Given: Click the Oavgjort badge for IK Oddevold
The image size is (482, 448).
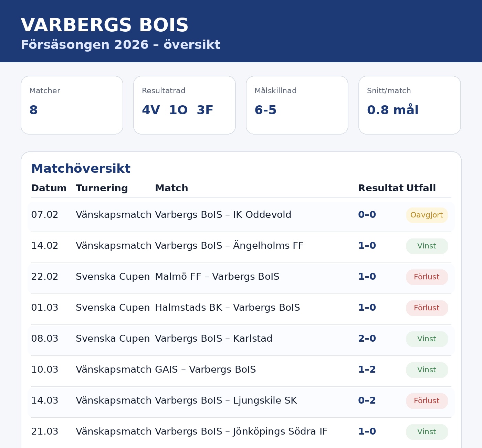Looking at the screenshot, I should tap(427, 215).
